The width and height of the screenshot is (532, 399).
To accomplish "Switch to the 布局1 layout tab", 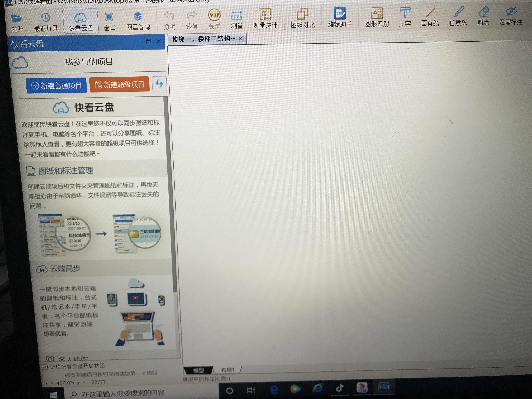I will (227, 370).
